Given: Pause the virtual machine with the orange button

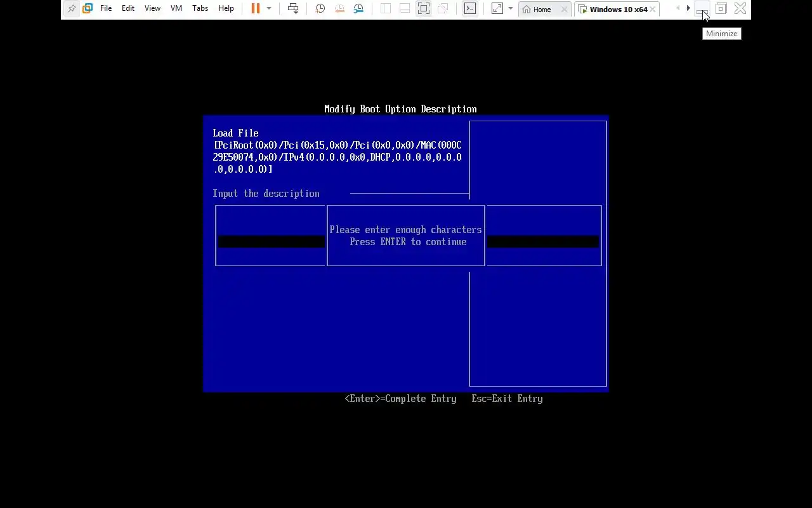Looking at the screenshot, I should coord(256,9).
